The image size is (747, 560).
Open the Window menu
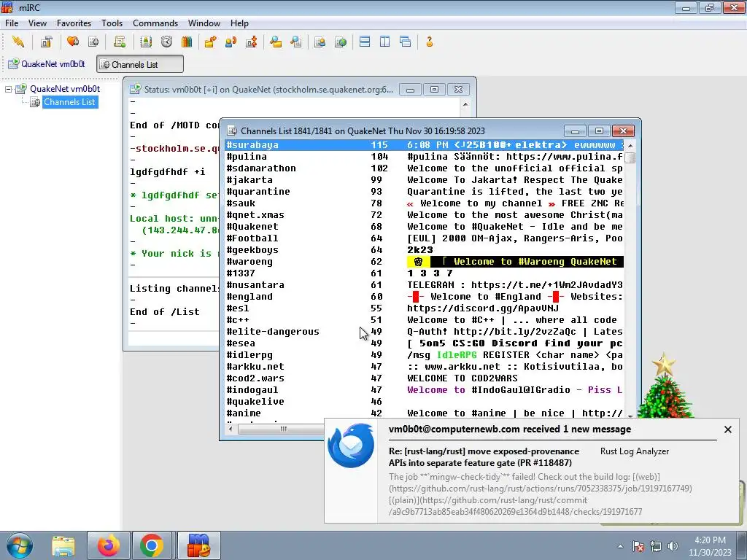point(204,23)
